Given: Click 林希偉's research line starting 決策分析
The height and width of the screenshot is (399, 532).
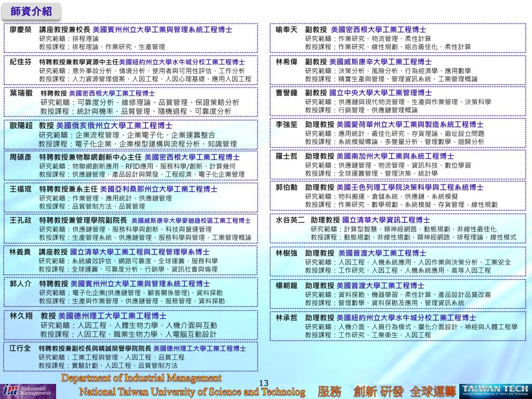Looking at the screenshot, I should point(388,71).
